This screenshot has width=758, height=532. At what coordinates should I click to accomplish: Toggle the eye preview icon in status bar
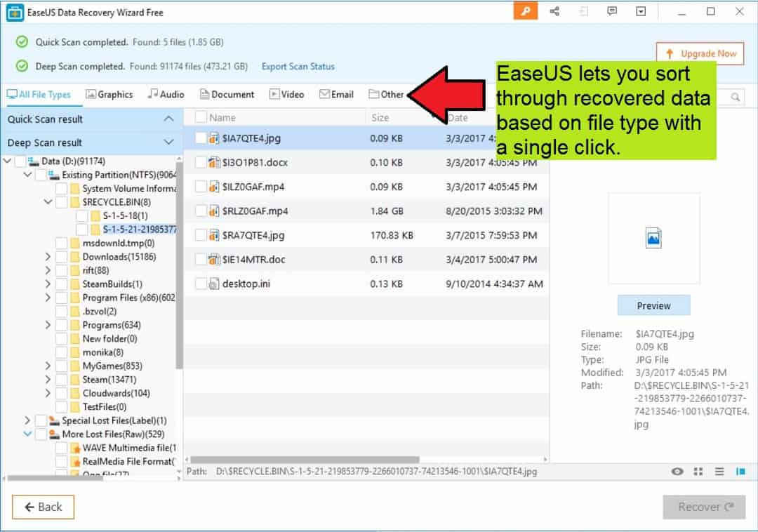coord(677,472)
